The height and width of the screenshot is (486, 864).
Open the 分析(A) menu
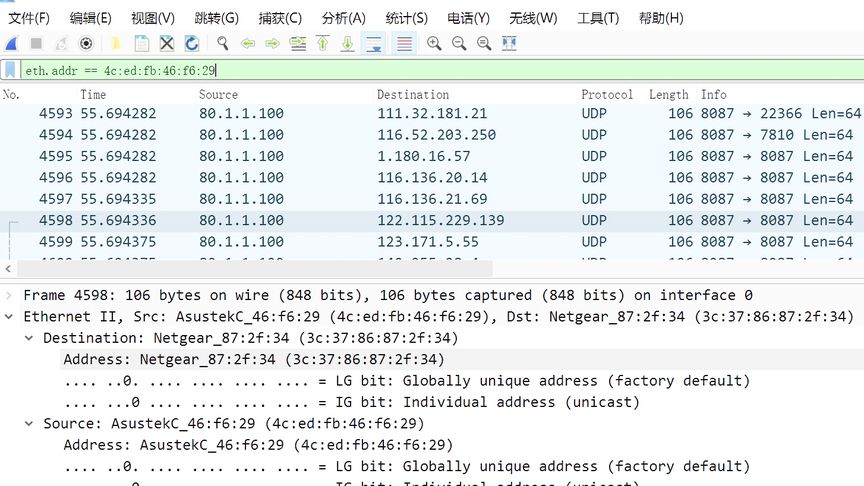click(x=343, y=18)
